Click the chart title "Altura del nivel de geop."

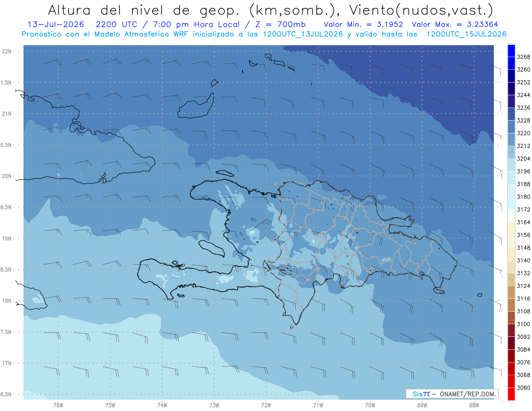coord(144,10)
